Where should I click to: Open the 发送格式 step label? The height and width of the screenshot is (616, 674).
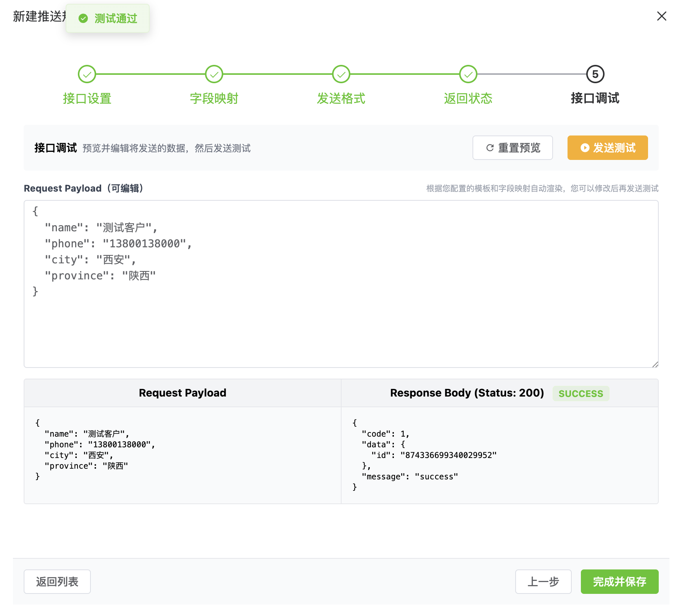pyautogui.click(x=341, y=98)
